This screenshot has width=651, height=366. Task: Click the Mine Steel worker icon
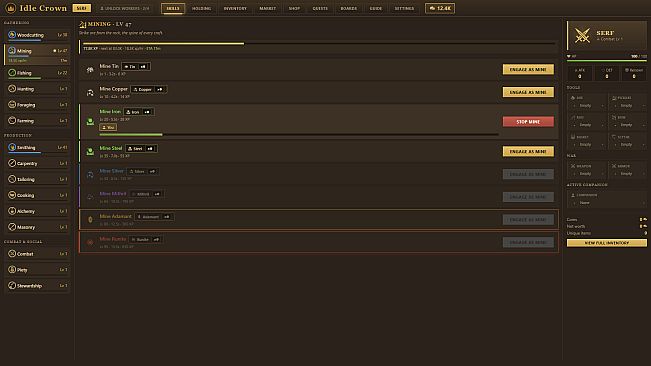point(90,151)
